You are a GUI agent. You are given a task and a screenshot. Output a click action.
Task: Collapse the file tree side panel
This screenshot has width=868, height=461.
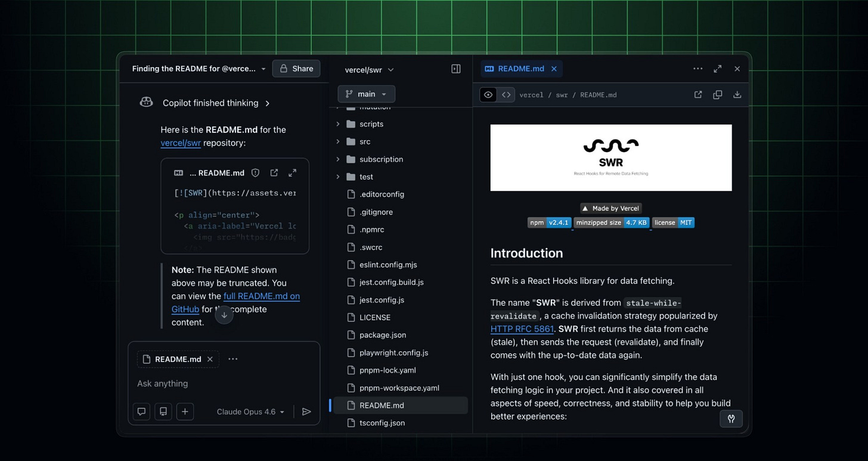pyautogui.click(x=455, y=69)
